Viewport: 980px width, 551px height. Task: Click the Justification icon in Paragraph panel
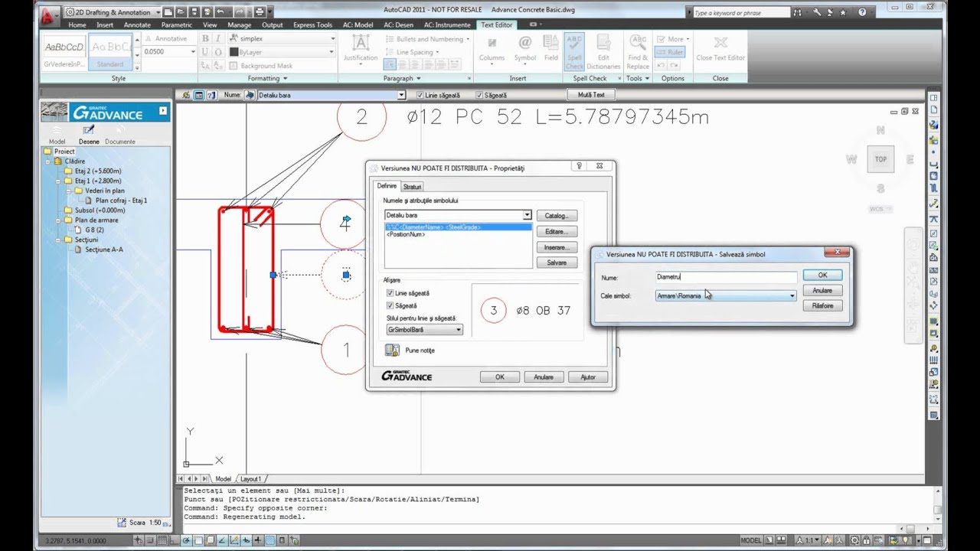click(360, 43)
